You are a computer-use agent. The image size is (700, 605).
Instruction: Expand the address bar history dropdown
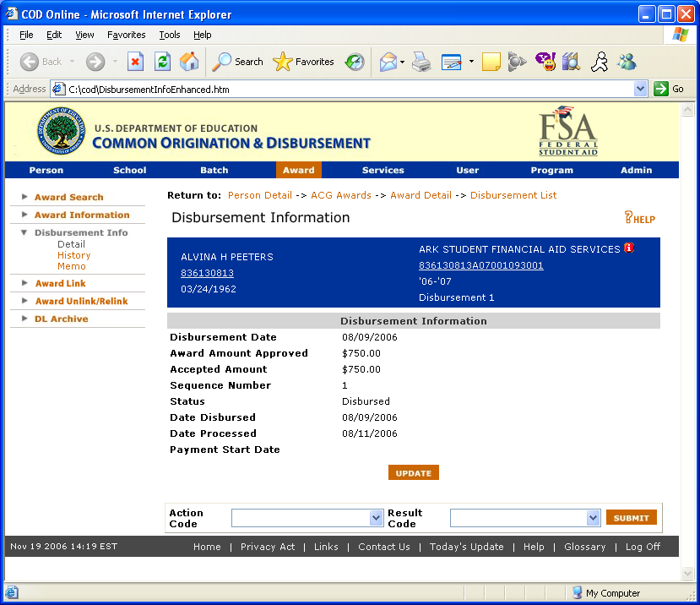click(640, 89)
